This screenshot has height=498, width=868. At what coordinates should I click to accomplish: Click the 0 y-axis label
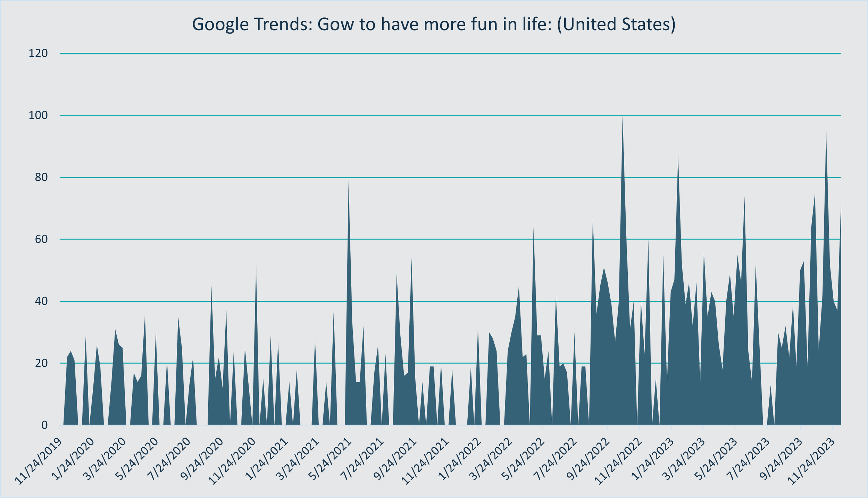(44, 425)
